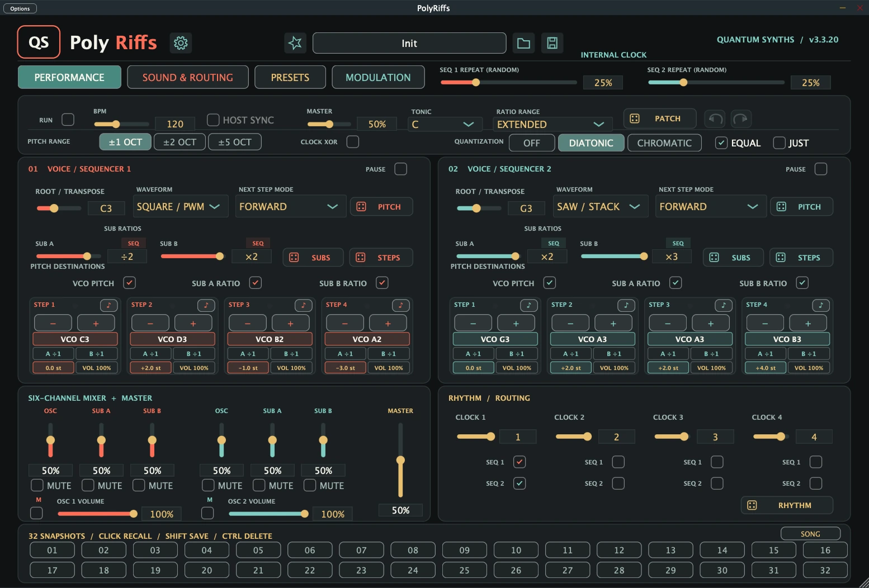869x588 pixels.
Task: Randomize Sequencer 1 SUBS dice button
Action: 313,258
